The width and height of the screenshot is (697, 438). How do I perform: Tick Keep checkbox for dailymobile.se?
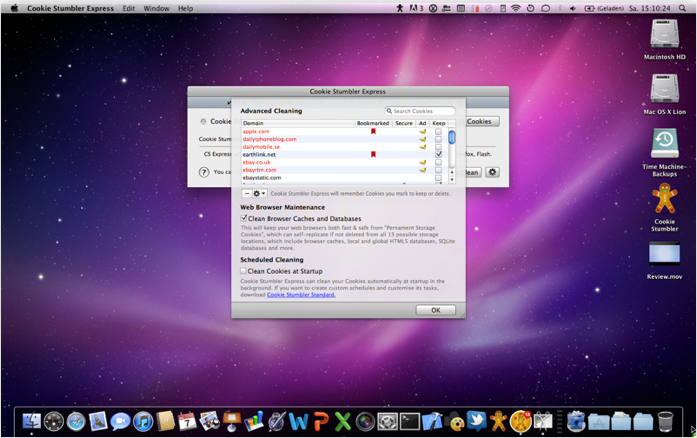click(x=438, y=147)
